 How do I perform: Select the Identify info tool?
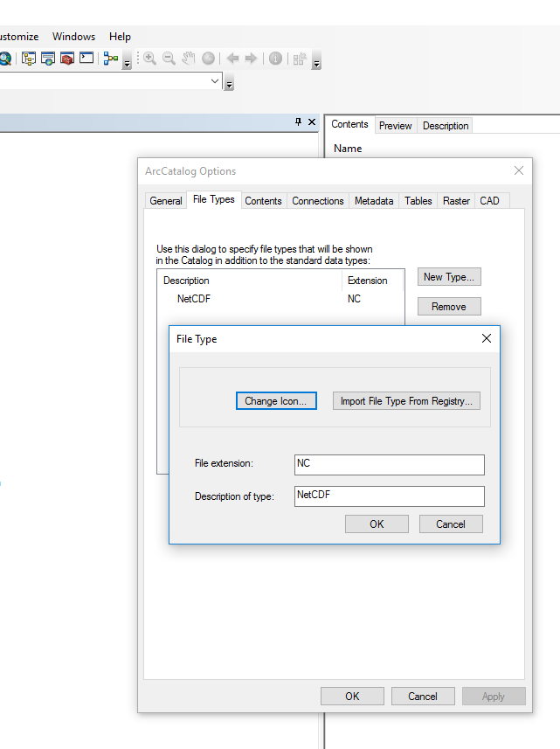[x=275, y=59]
